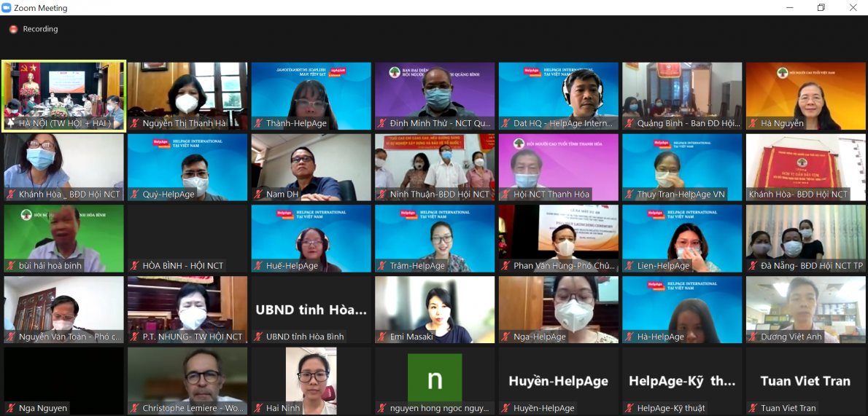Click the Recording status label
Viewport: 868px width, 416px height.
[40, 29]
